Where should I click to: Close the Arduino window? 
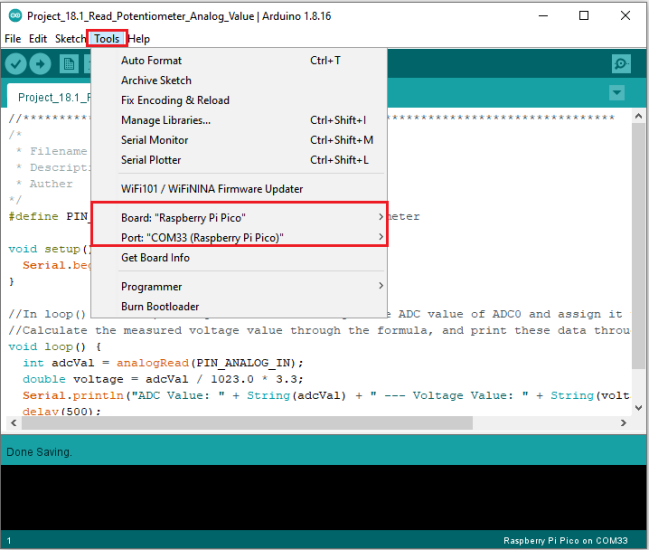(625, 16)
